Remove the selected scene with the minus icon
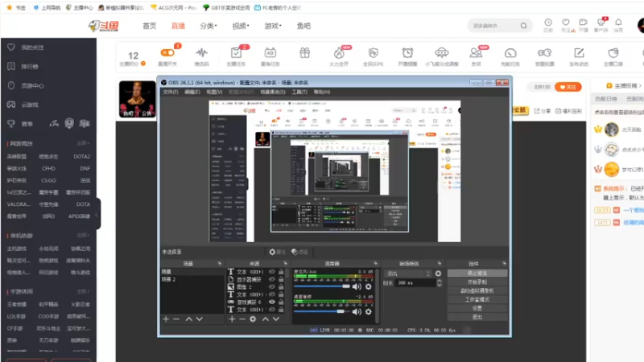This screenshot has width=644, height=362. [x=176, y=319]
